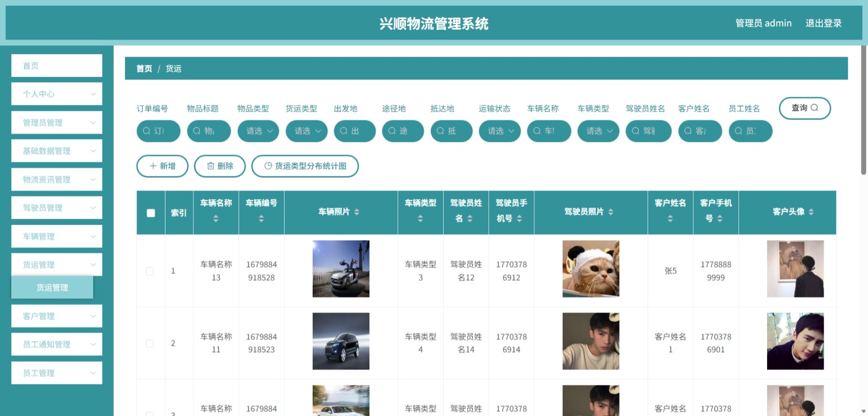Click the plus icon on 新增 button
The height and width of the screenshot is (416, 868).
point(153,166)
